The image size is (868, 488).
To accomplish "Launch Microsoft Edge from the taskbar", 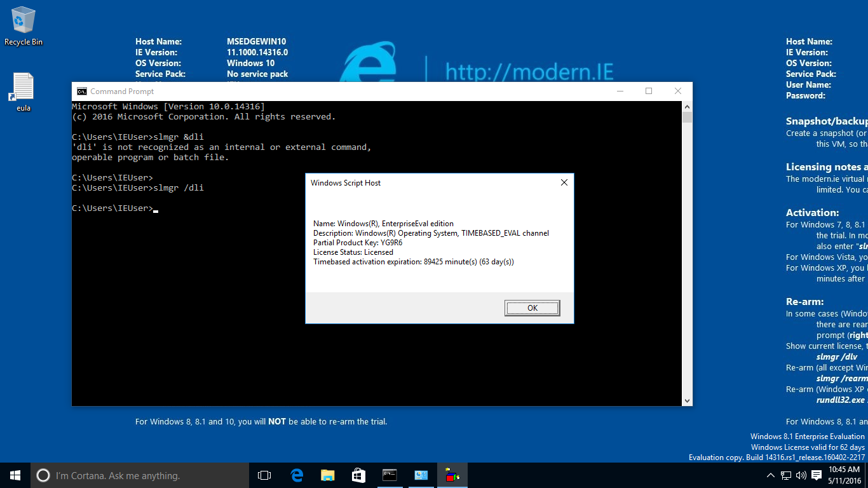I will 297,475.
